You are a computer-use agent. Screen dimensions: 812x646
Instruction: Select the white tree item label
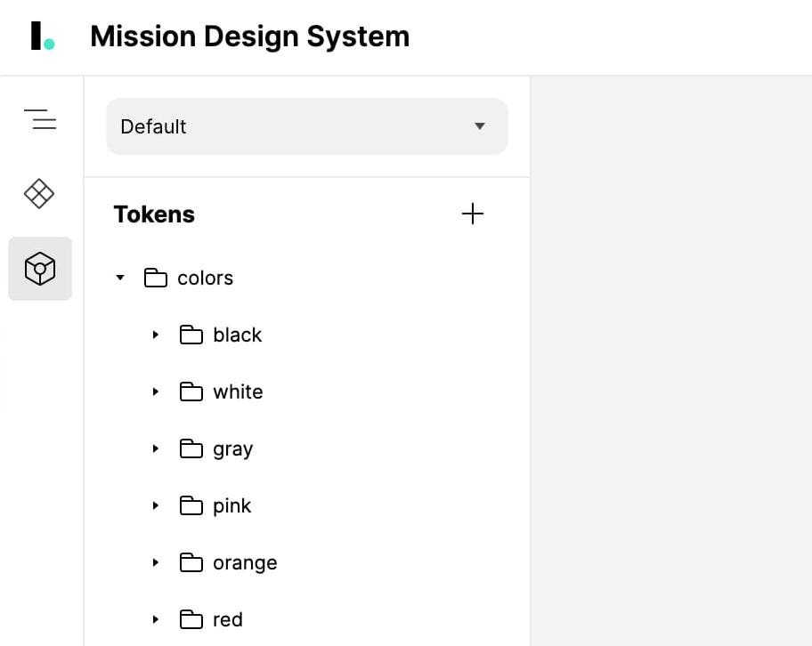pyautogui.click(x=238, y=392)
